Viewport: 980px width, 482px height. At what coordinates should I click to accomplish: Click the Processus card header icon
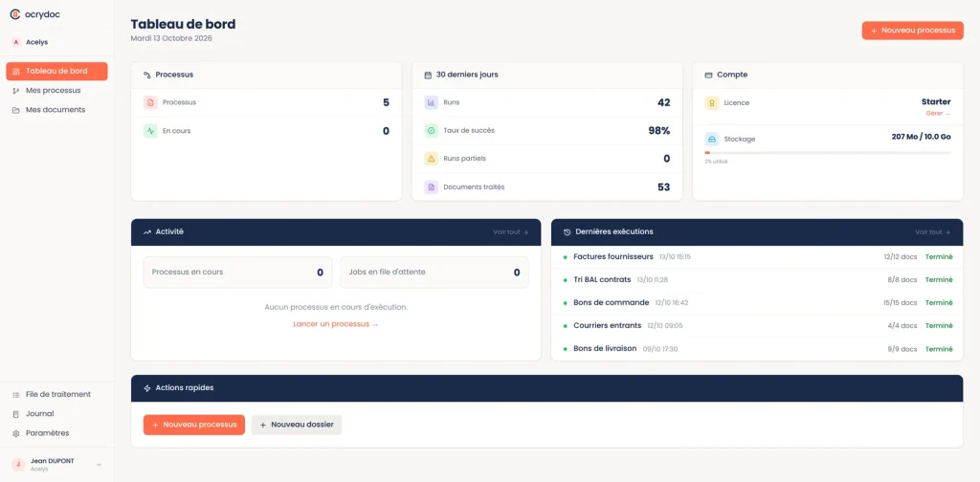click(x=146, y=75)
